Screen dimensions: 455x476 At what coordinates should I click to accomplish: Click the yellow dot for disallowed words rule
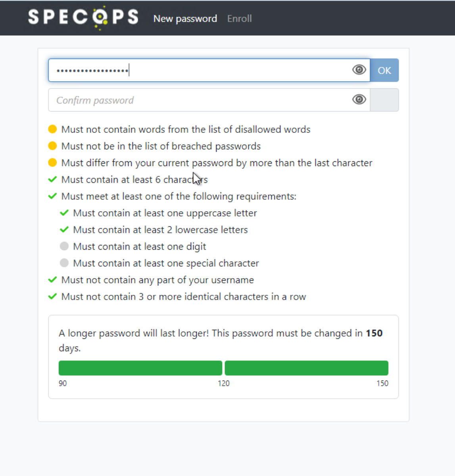[52, 129]
